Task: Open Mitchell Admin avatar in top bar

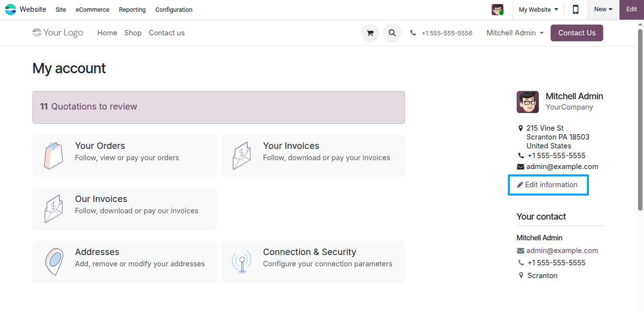Action: [498, 9]
